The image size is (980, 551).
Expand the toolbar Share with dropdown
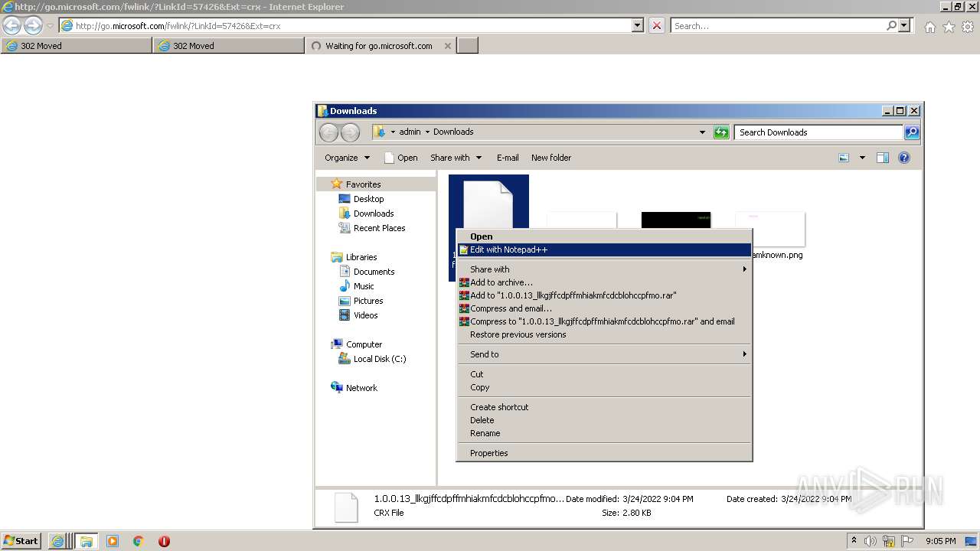point(456,158)
